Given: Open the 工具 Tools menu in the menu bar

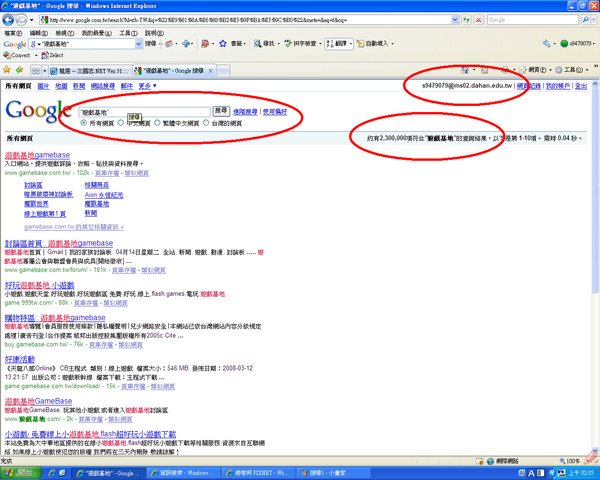Looking at the screenshot, I should pyautogui.click(x=128, y=33).
